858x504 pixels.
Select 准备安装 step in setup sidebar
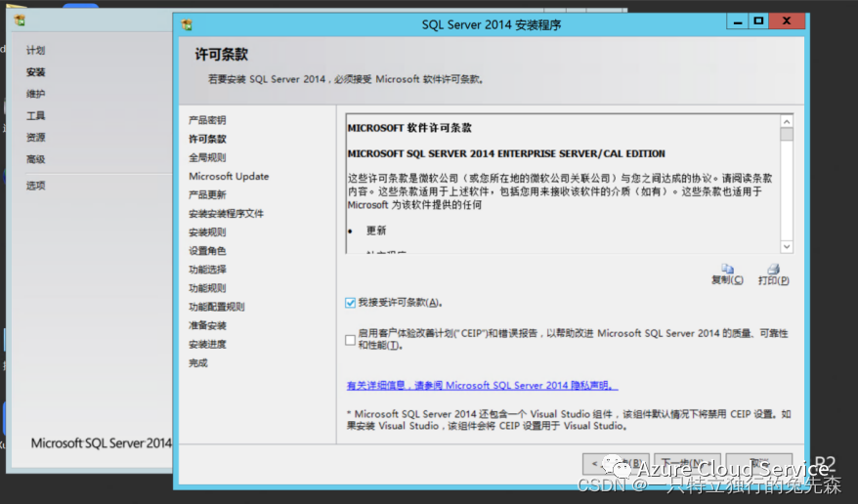pos(207,325)
